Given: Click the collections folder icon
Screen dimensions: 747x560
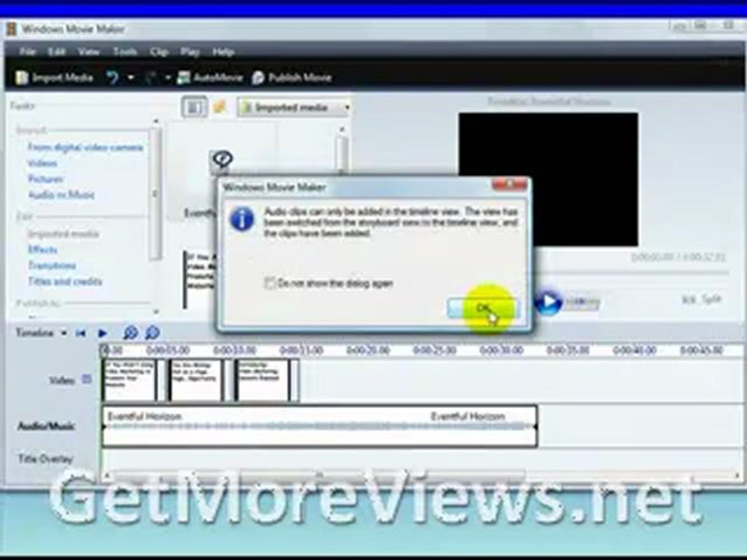Looking at the screenshot, I should (x=219, y=107).
